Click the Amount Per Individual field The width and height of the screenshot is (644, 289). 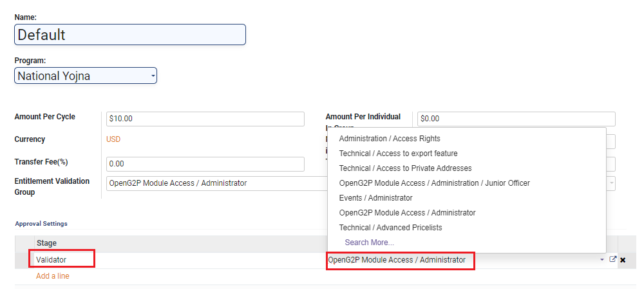[516, 119]
